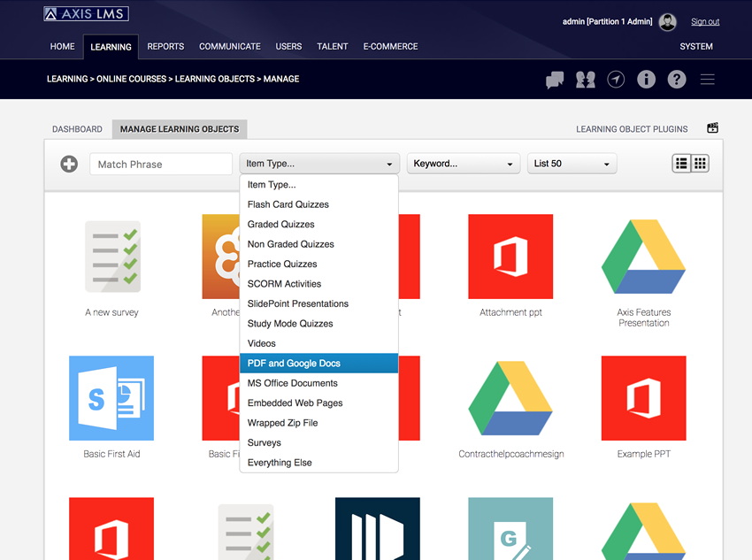Select Study Mode Quizzes option

[318, 324]
